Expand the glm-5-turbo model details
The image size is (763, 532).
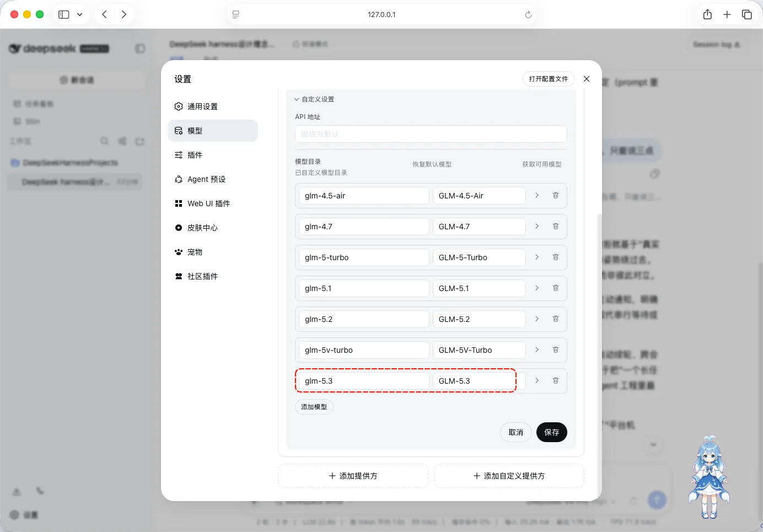coord(537,257)
